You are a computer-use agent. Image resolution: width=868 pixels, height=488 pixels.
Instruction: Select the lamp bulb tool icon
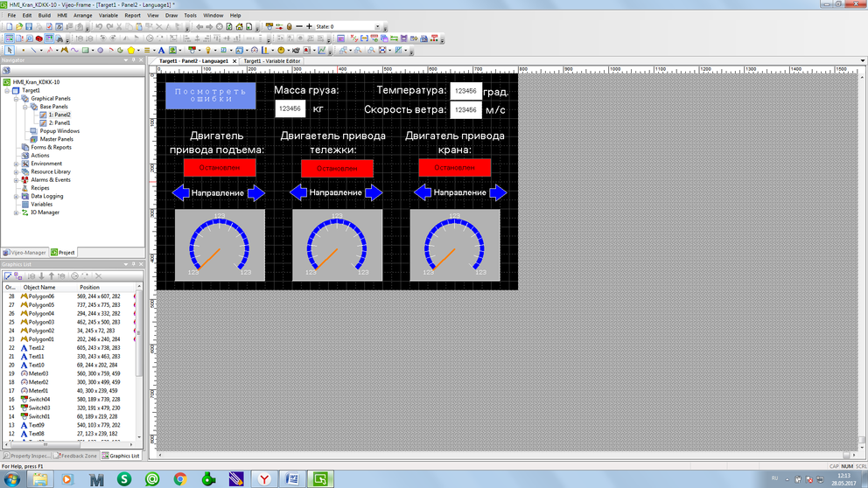pyautogui.click(x=208, y=51)
